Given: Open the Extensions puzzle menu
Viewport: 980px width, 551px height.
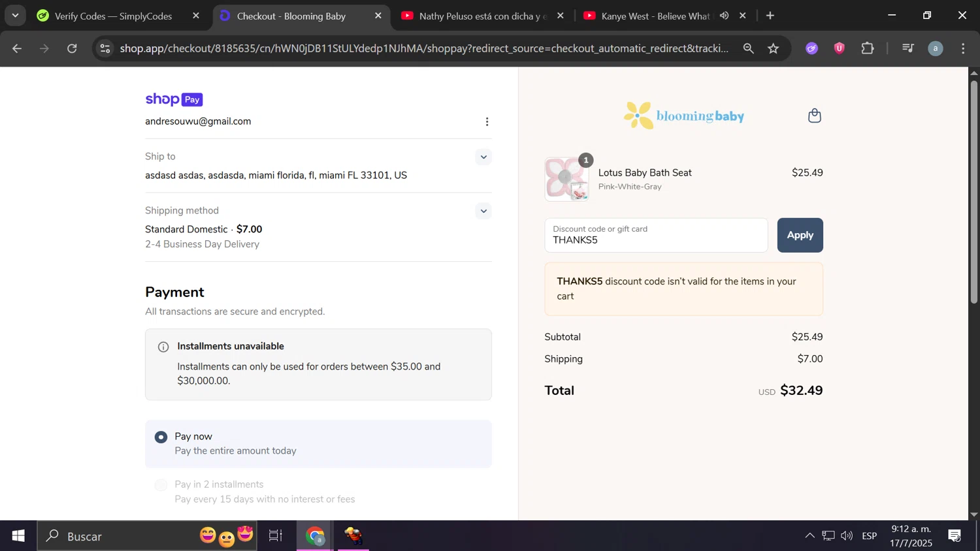Looking at the screenshot, I should pyautogui.click(x=868, y=48).
